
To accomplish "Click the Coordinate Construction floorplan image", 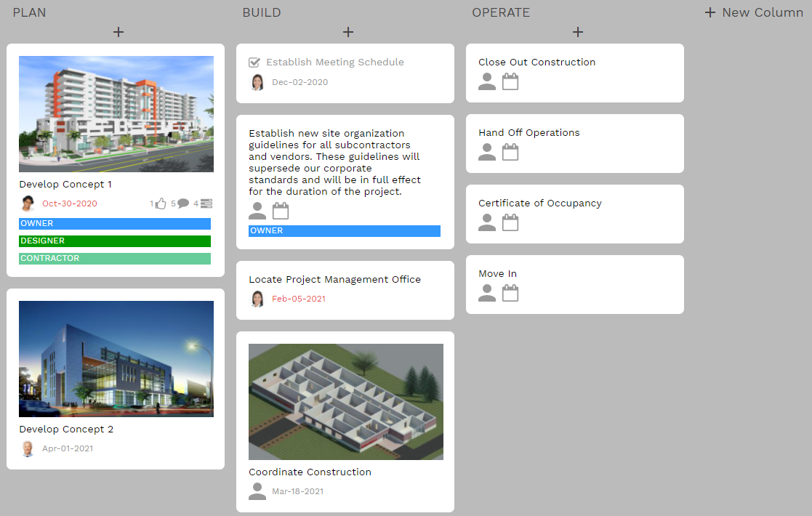I will [345, 401].
